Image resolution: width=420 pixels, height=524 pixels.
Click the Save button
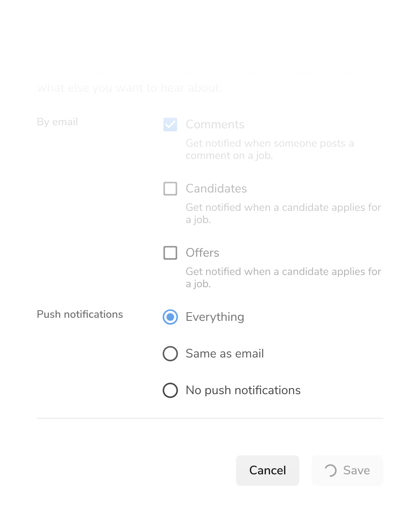(347, 470)
